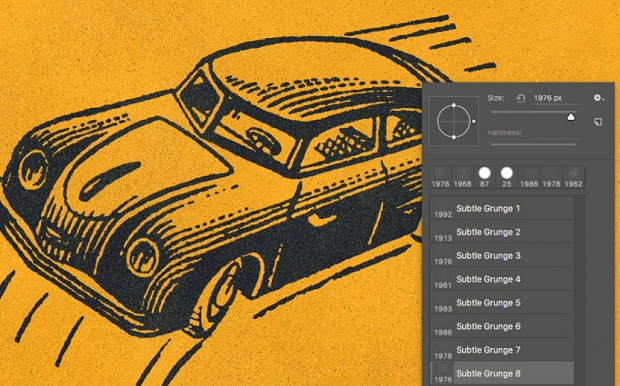Select the Subtle Grunge 7 brush
This screenshot has height=386, width=620.
click(502, 349)
